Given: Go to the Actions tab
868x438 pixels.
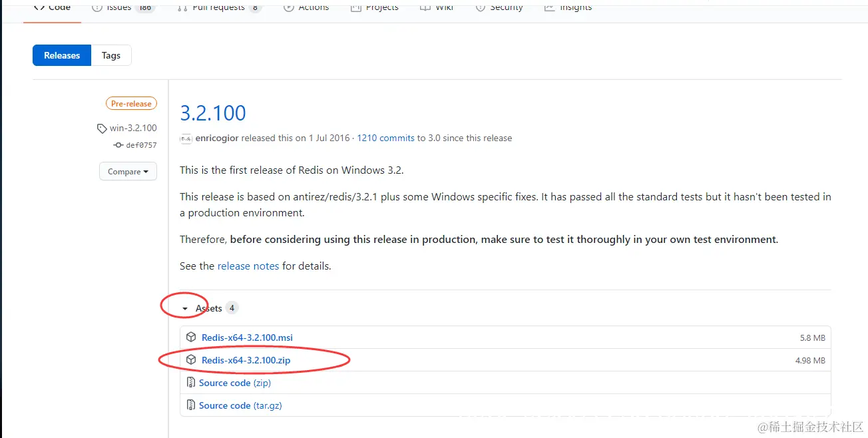Looking at the screenshot, I should [306, 7].
